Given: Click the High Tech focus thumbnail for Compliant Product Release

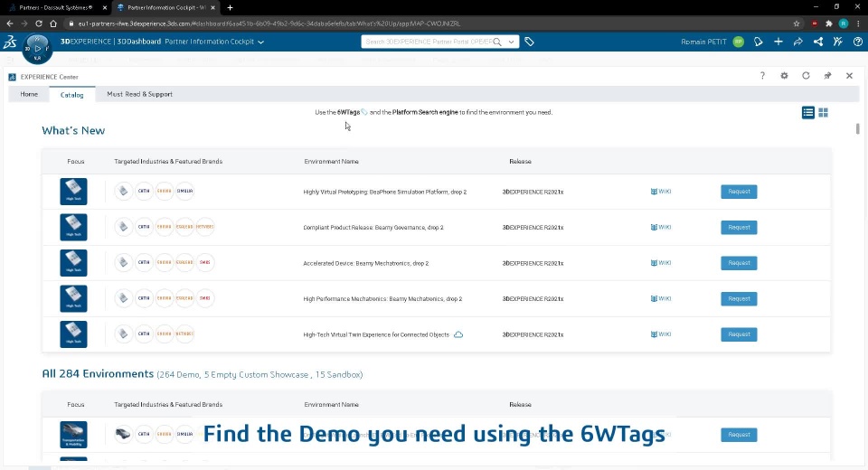Looking at the screenshot, I should click(73, 227).
